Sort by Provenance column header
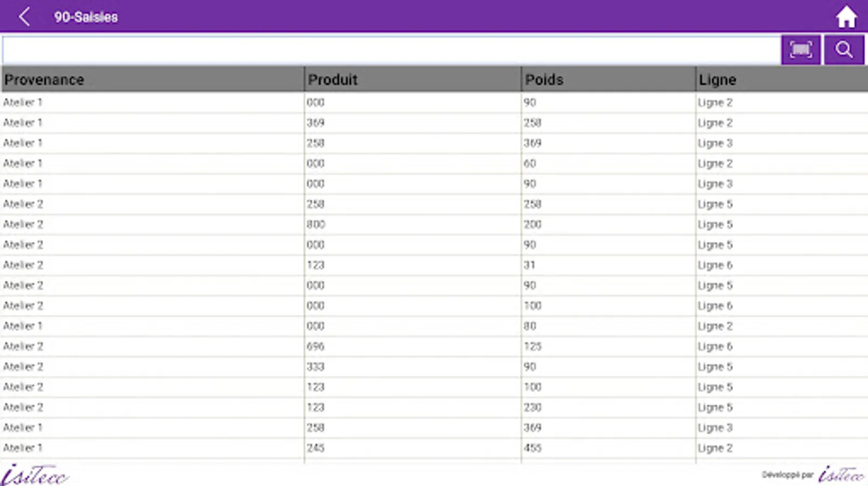Screen dimensions: 868x486 152,79
